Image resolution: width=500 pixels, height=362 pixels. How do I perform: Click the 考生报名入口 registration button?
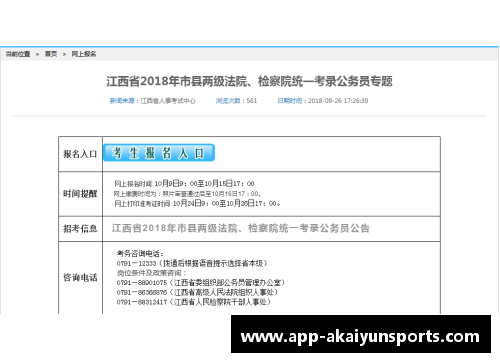coord(159,153)
